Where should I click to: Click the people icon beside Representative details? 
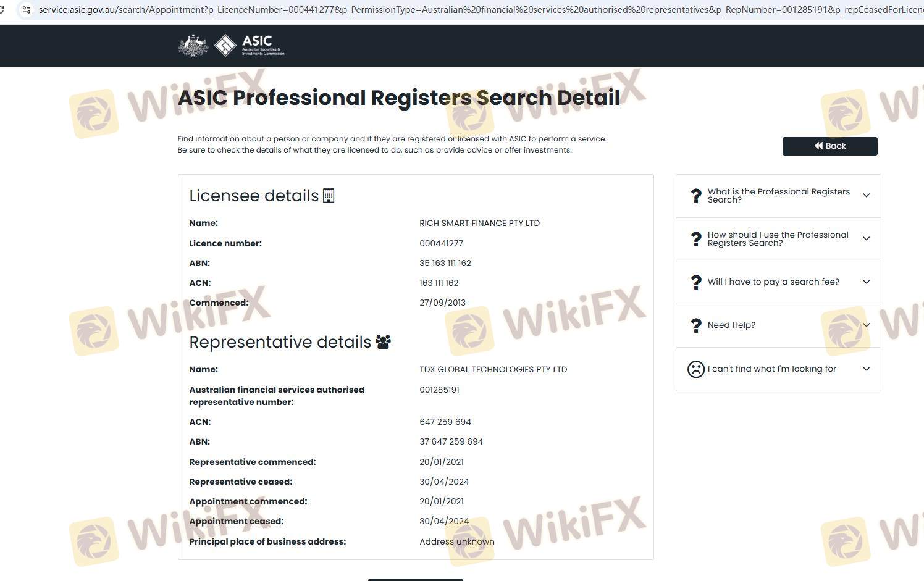coord(383,342)
